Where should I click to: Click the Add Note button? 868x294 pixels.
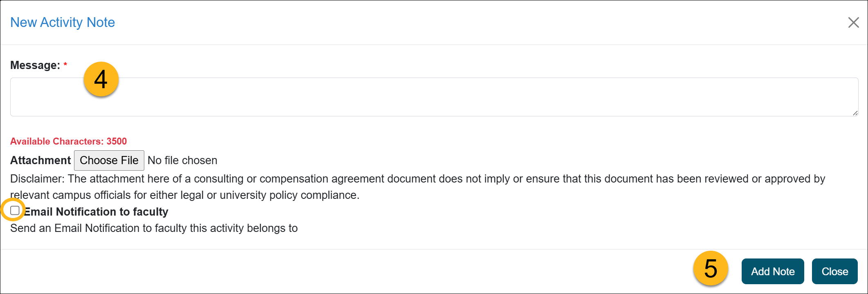point(772,272)
